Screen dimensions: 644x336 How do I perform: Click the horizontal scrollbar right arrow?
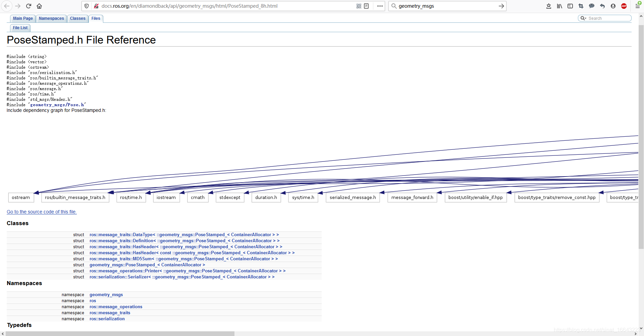636,334
